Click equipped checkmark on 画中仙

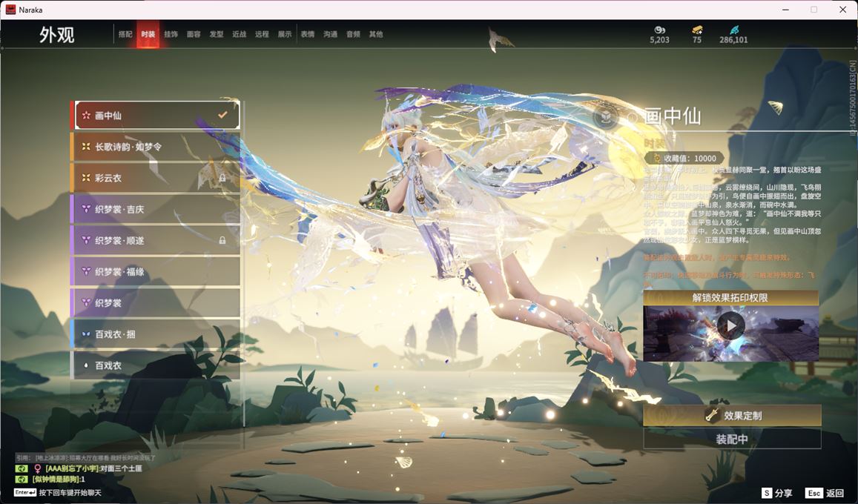pos(222,115)
